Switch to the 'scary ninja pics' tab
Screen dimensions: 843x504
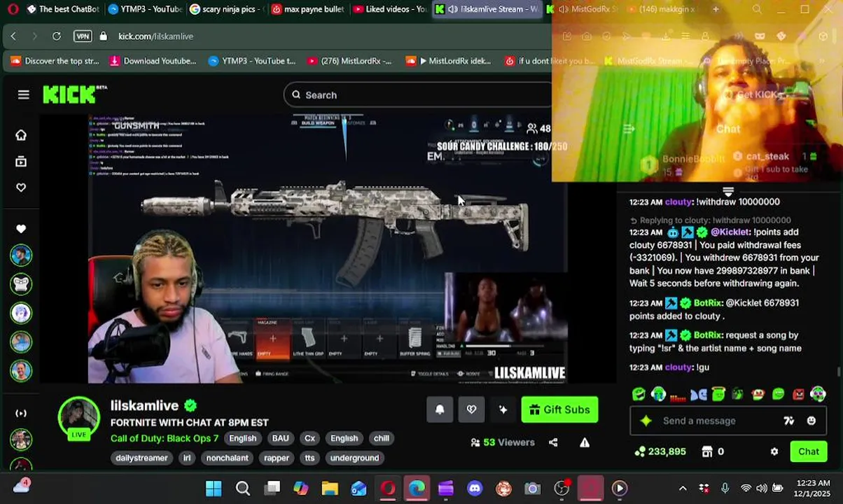coord(227,9)
